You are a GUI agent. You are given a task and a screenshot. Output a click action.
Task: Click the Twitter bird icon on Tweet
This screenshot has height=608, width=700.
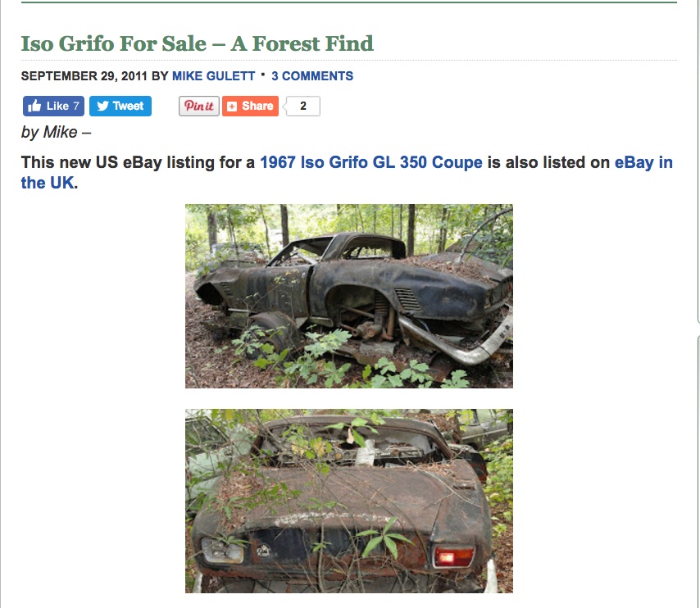point(102,106)
